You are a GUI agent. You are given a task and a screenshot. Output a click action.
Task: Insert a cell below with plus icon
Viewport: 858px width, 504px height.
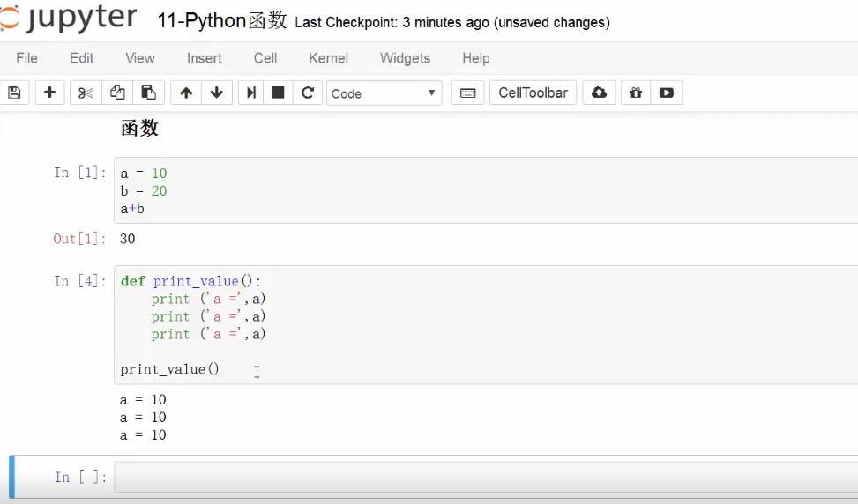[x=49, y=93]
